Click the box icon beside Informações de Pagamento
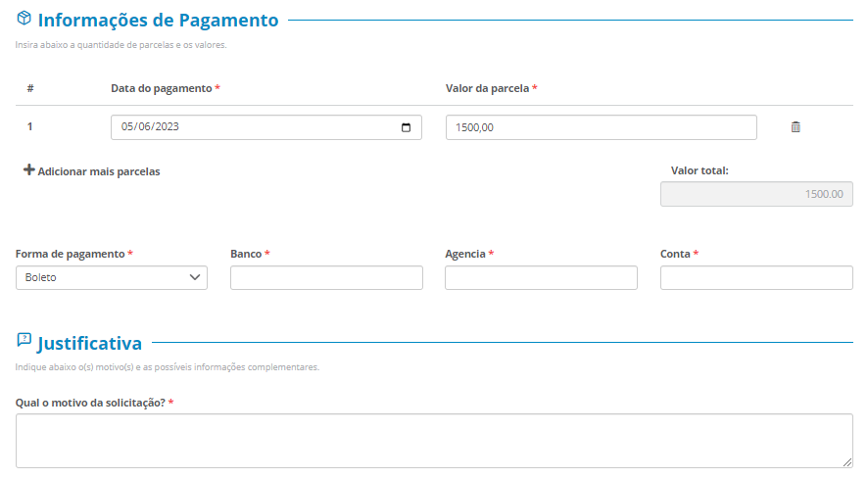Viewport: 868px width, 479px height. [x=24, y=19]
